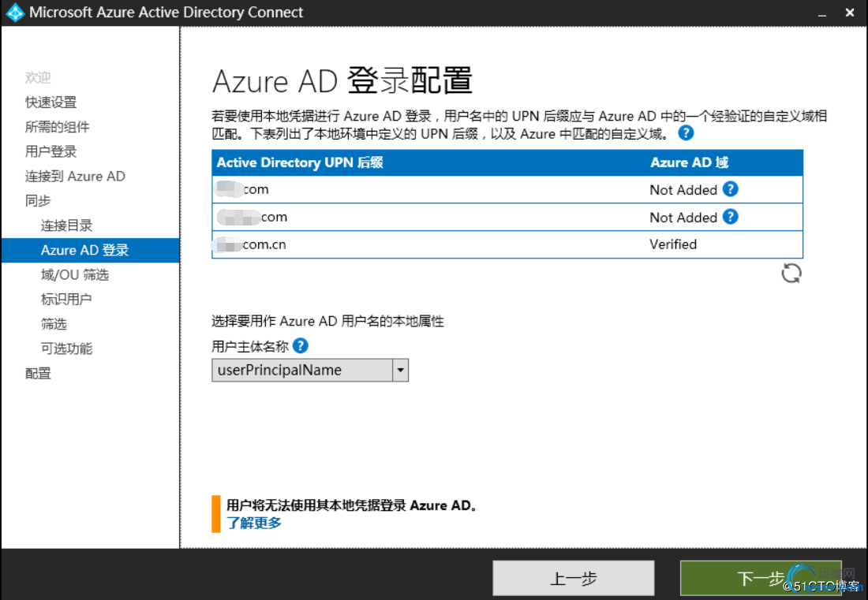868x600 pixels.
Task: Select the 同步 section in the sidebar
Action: tap(38, 201)
